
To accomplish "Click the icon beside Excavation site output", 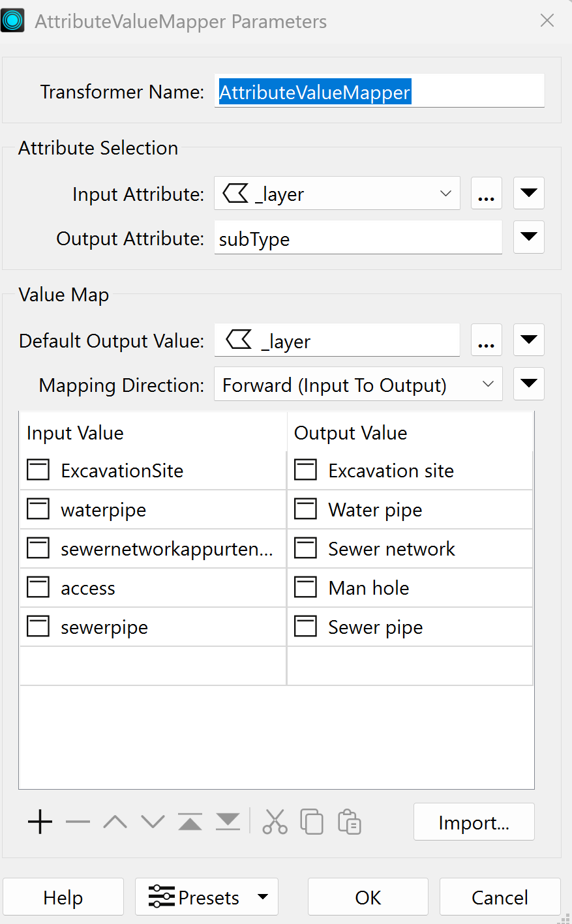I will click(x=306, y=469).
